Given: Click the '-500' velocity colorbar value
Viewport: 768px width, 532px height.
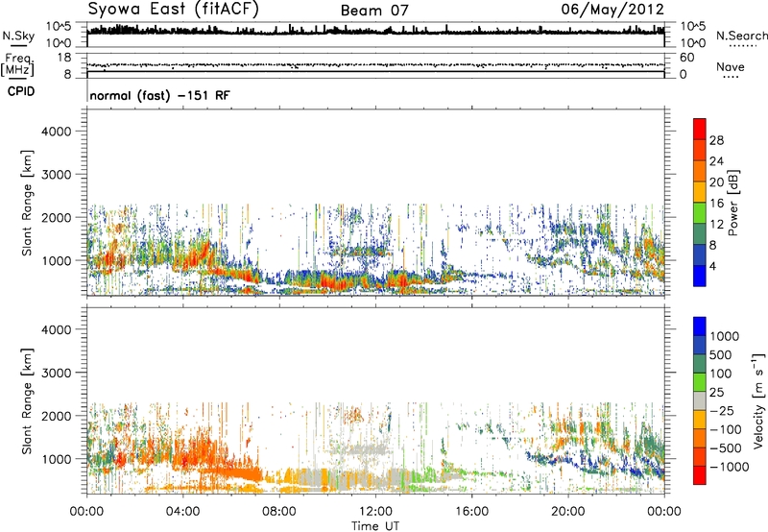Looking at the screenshot, I should pyautogui.click(x=726, y=447).
